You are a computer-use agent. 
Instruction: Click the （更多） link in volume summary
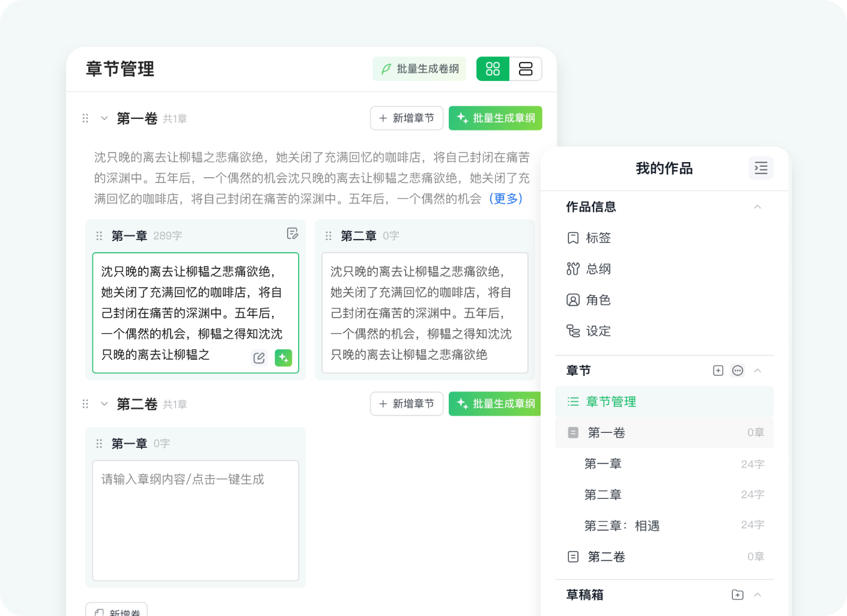pos(506,199)
